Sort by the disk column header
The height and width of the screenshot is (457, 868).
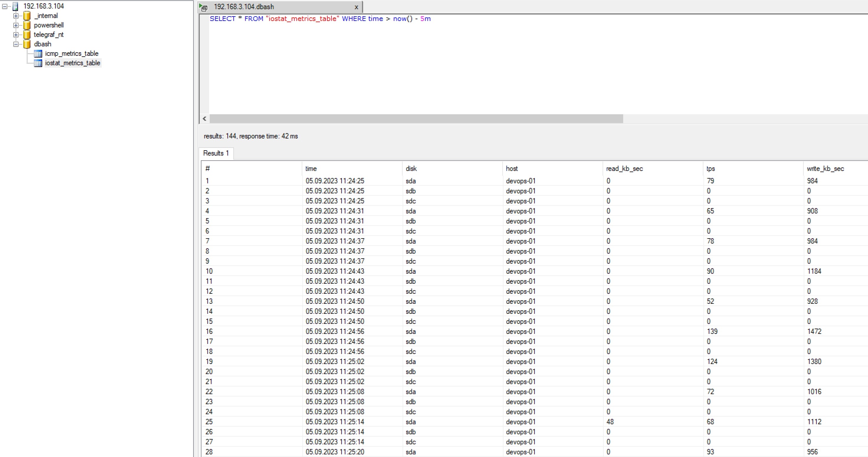452,168
